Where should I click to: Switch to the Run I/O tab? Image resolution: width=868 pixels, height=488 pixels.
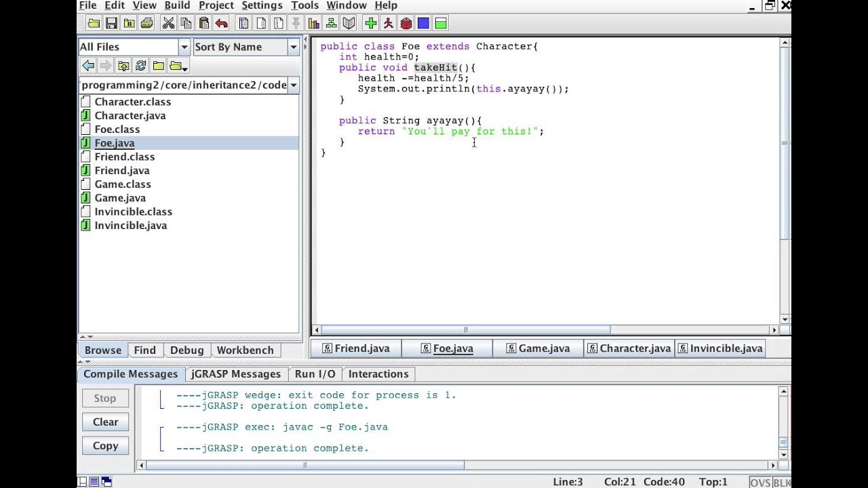[x=315, y=374]
